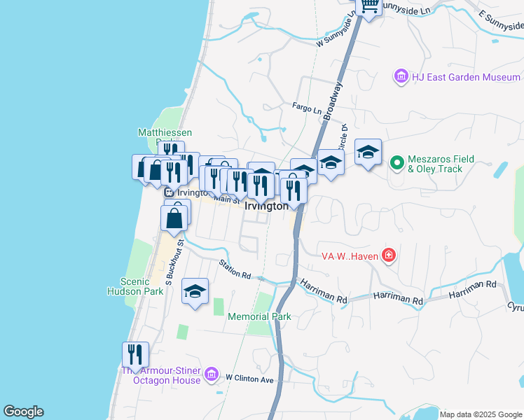Click the shopping cart marker near Sunnyside Ln
Screen dimensions: 524x420
pyautogui.click(x=368, y=7)
